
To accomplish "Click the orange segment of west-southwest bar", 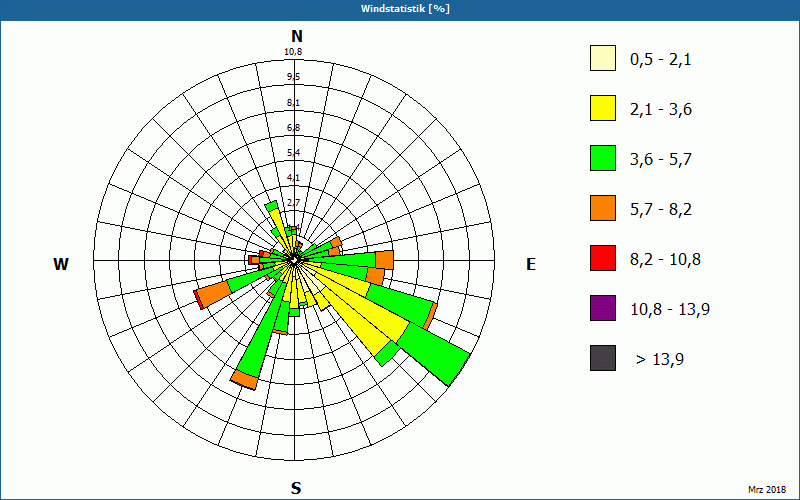I will [213, 294].
